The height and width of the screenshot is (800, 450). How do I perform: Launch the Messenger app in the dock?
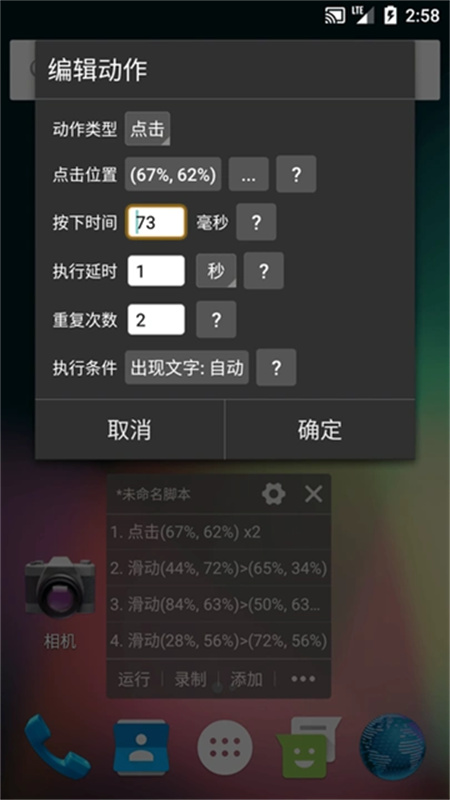308,748
